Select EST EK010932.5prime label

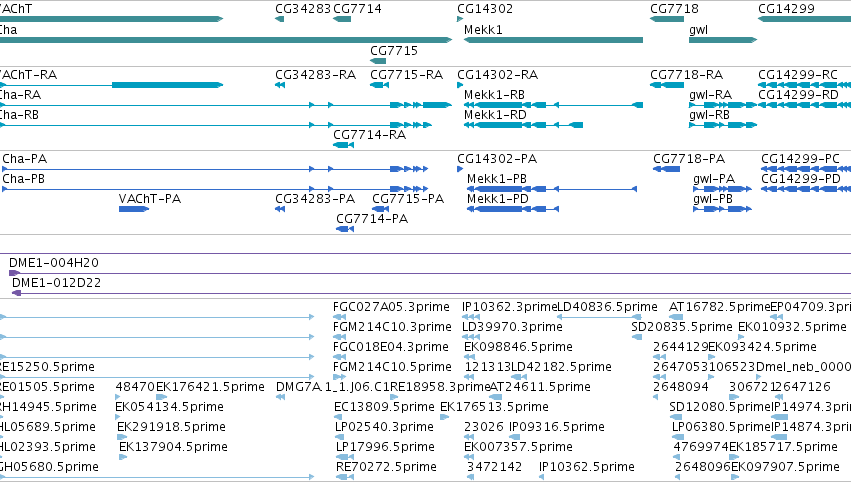point(792,327)
